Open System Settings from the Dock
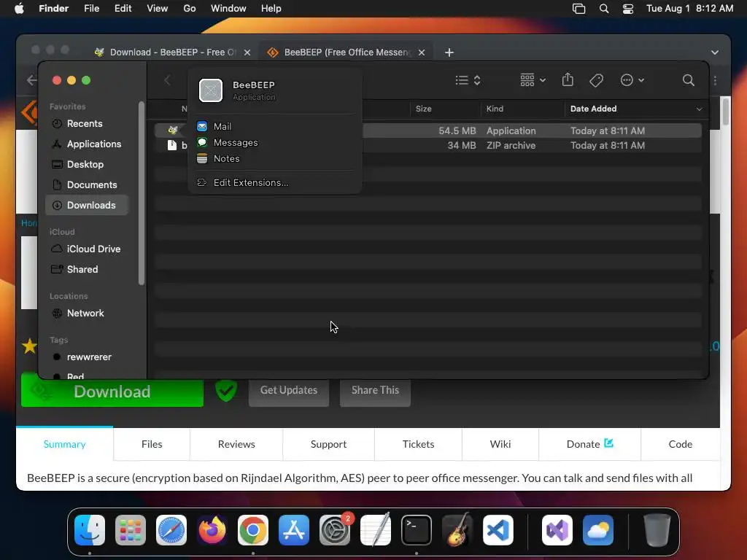The image size is (747, 560). tap(334, 530)
